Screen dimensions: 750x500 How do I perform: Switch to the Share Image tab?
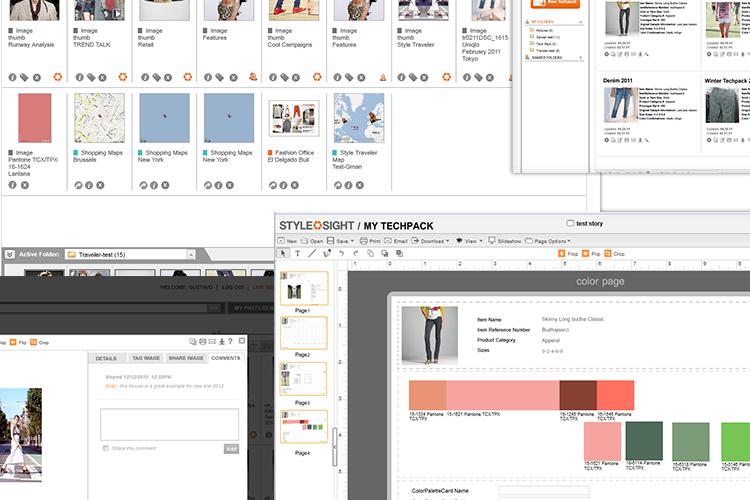tap(186, 358)
